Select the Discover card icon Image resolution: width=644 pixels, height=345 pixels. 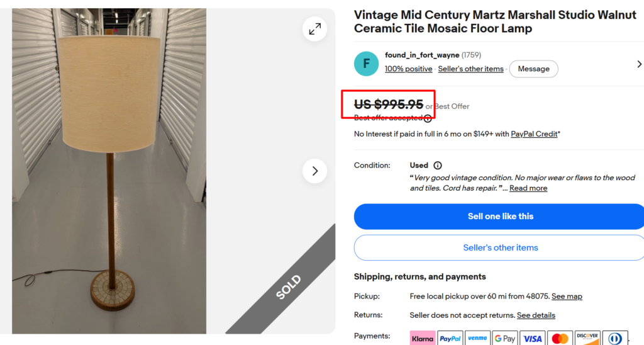coord(587,339)
